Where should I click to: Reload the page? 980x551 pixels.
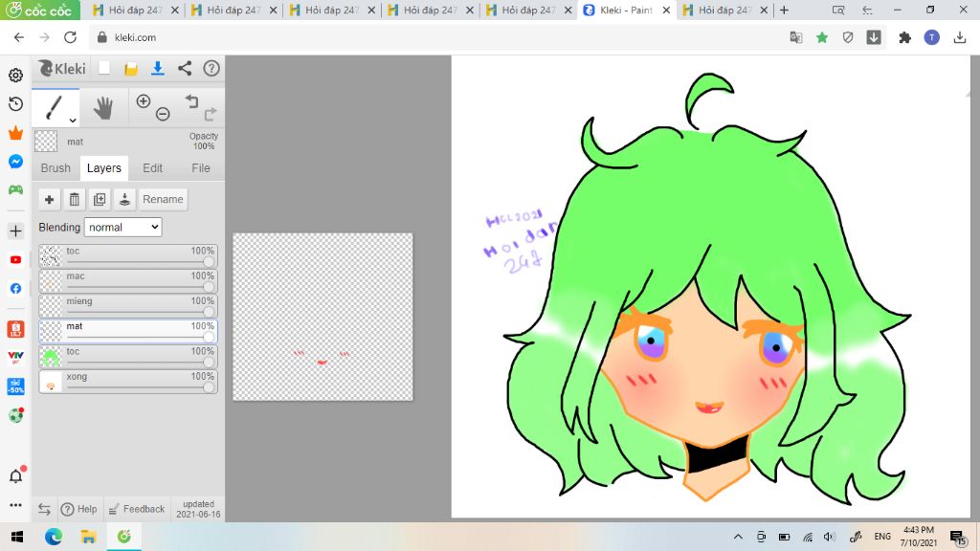(x=70, y=37)
